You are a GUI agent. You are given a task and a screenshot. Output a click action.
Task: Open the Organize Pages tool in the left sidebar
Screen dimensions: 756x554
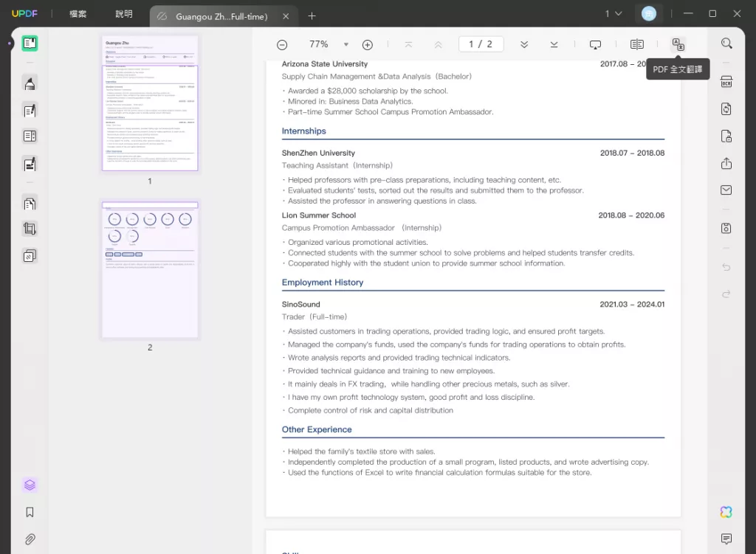coord(30,136)
